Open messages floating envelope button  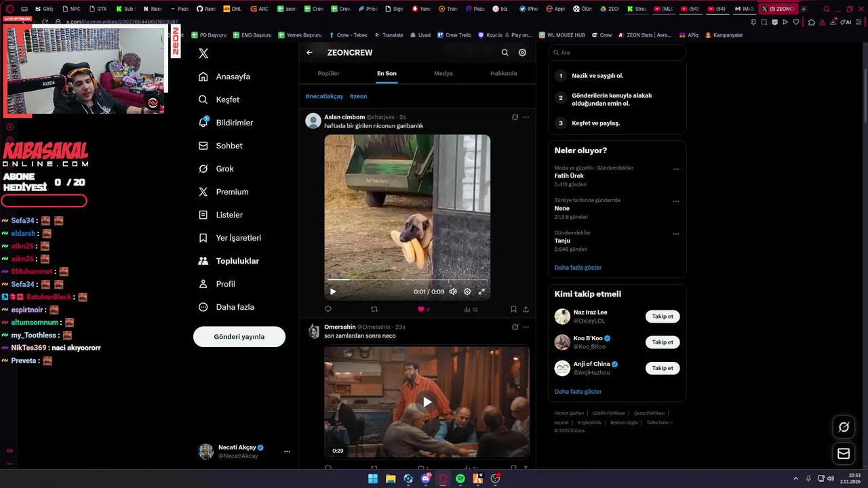pyautogui.click(x=844, y=453)
